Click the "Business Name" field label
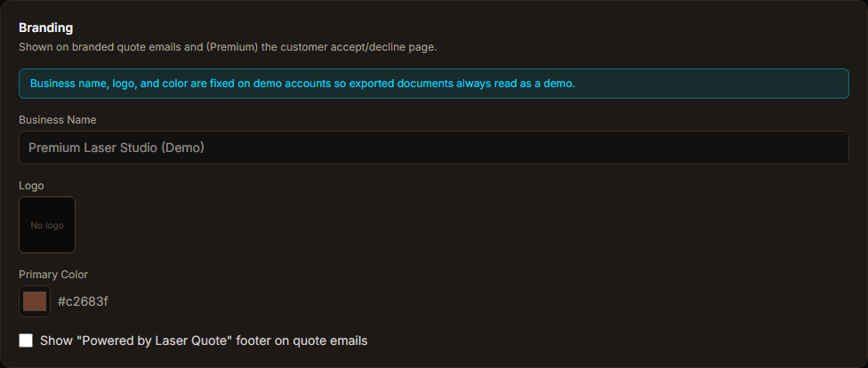This screenshot has height=368, width=868. click(58, 119)
